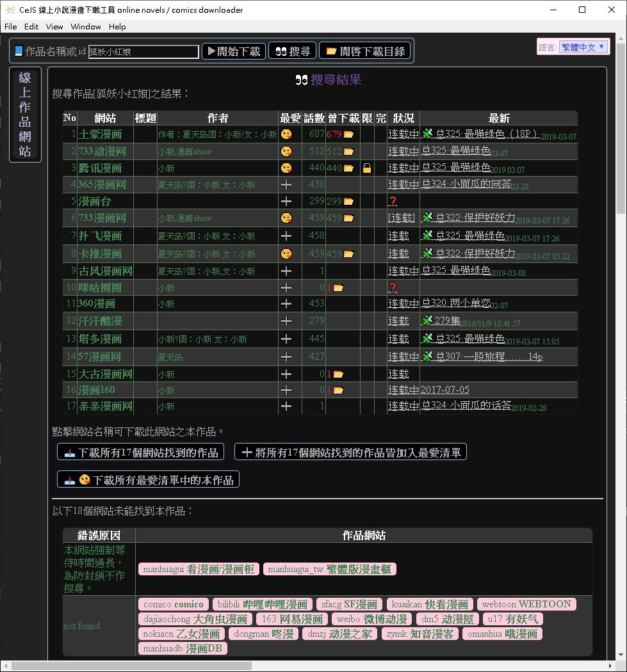Image resolution: width=627 pixels, height=672 pixels.
Task: Click question mark status for 漫画台
Action: tap(393, 202)
